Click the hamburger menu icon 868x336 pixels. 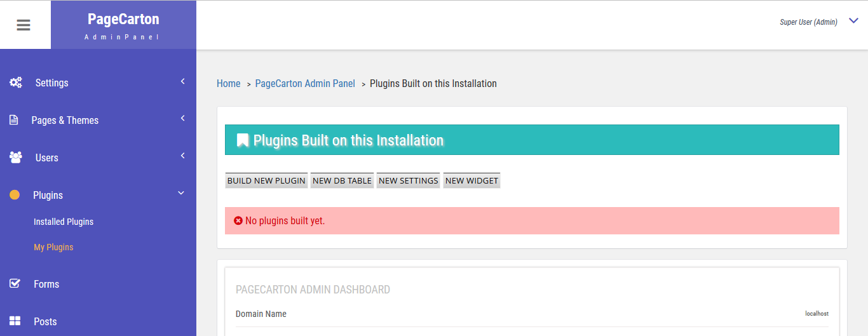pos(24,25)
